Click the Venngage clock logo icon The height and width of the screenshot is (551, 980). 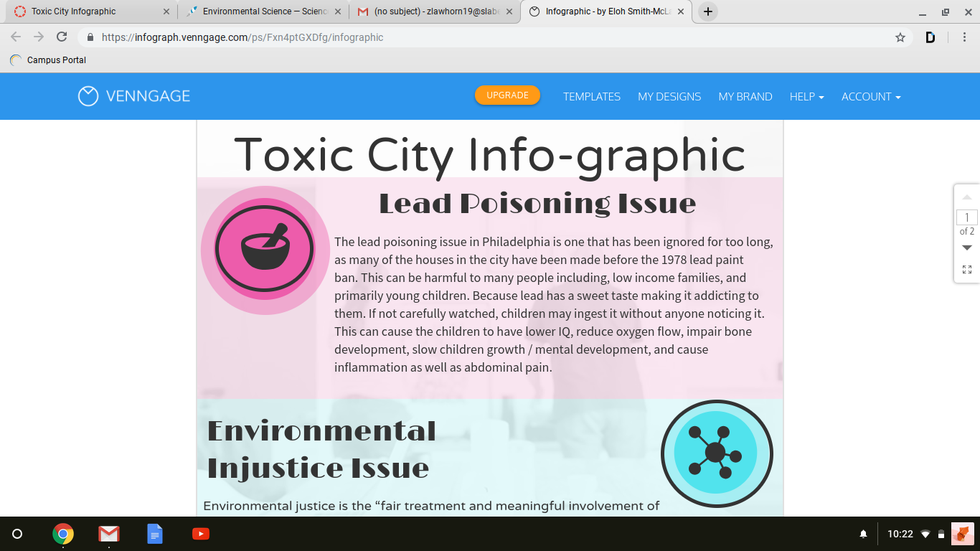click(88, 96)
